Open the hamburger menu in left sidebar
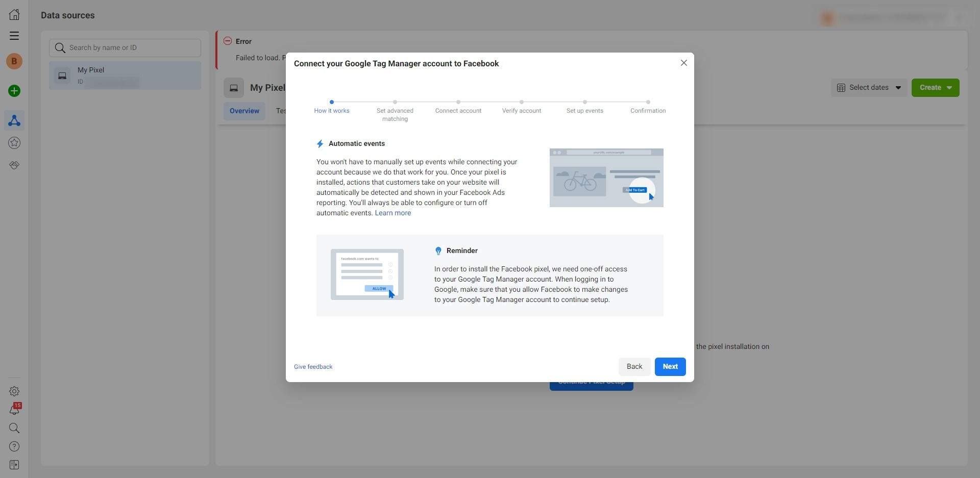Image resolution: width=980 pixels, height=478 pixels. pos(14,36)
